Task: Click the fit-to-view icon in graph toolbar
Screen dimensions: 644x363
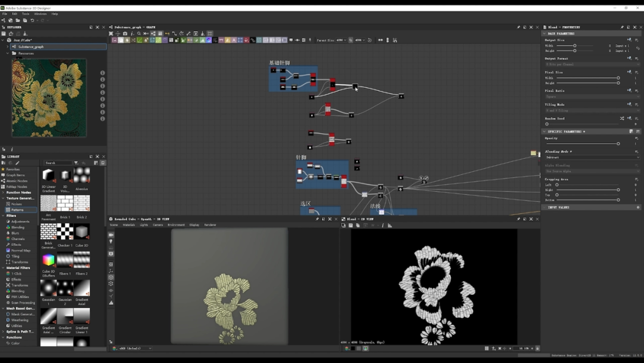Action: point(111,33)
